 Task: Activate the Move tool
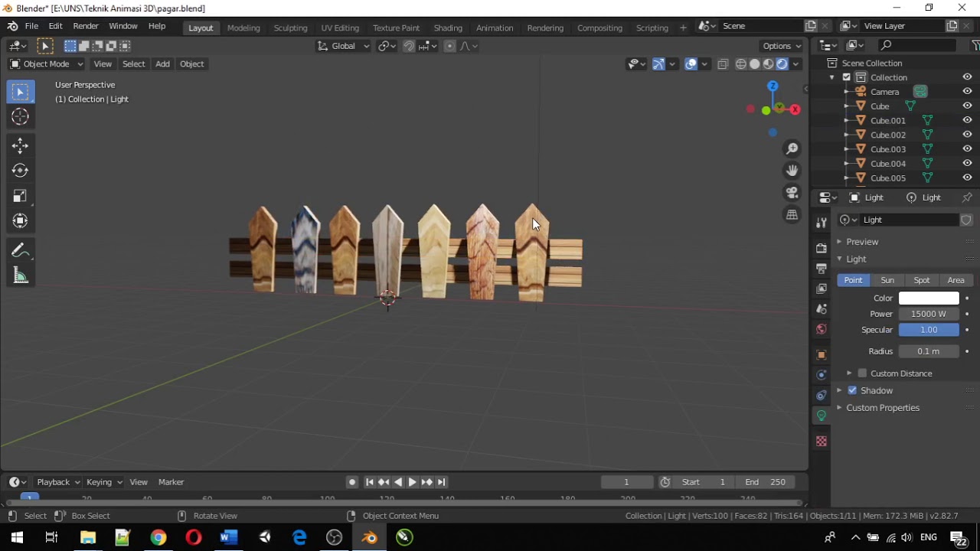(x=21, y=145)
